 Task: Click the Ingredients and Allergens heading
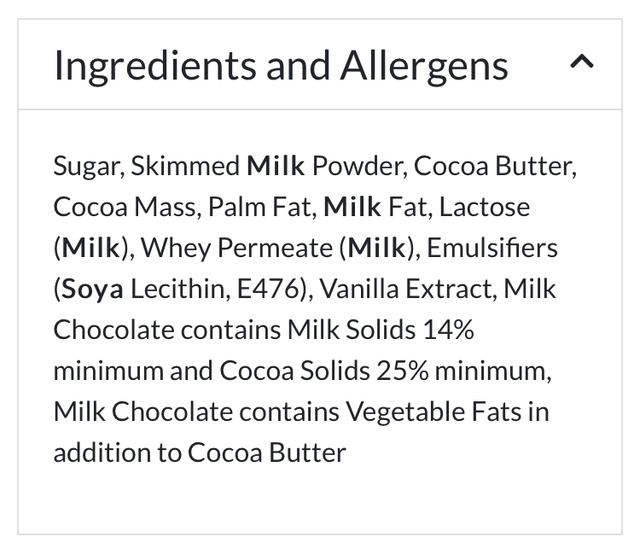click(281, 65)
